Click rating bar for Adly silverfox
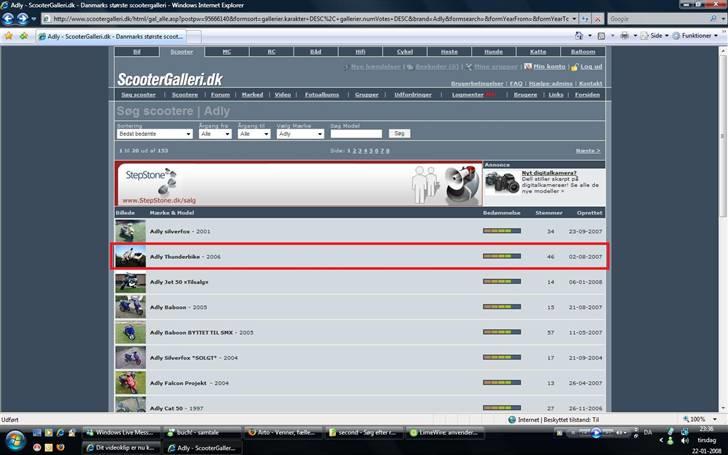 [502, 231]
